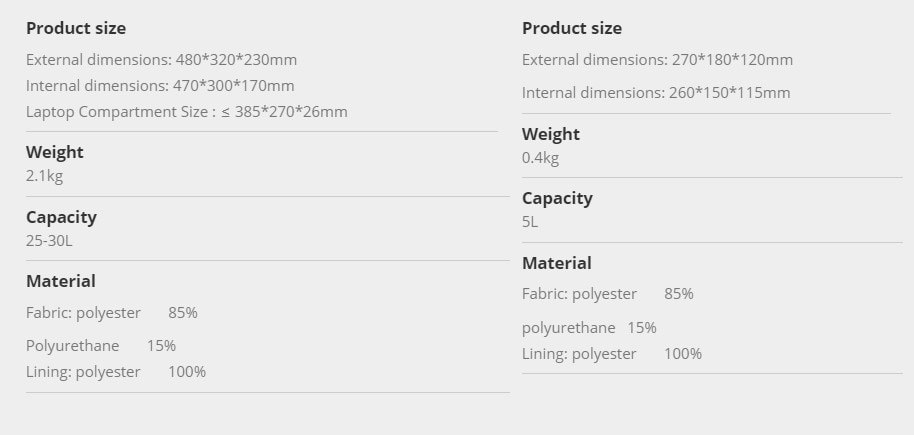Click the Material heading below 25-30L

click(61, 281)
